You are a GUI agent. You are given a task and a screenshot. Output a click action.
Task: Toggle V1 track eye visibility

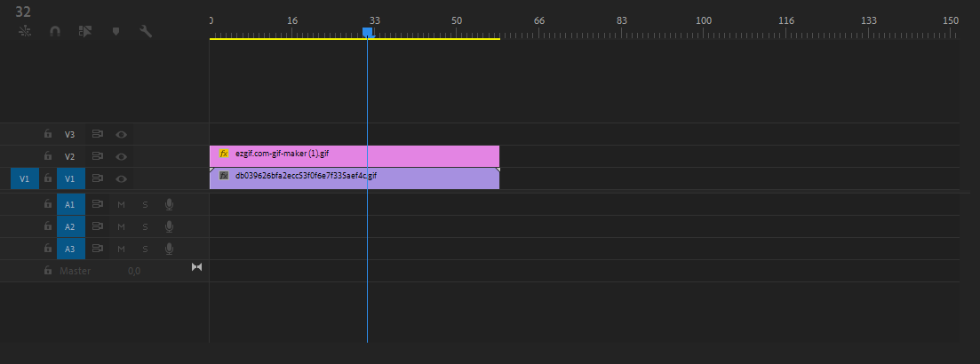pyautogui.click(x=121, y=179)
